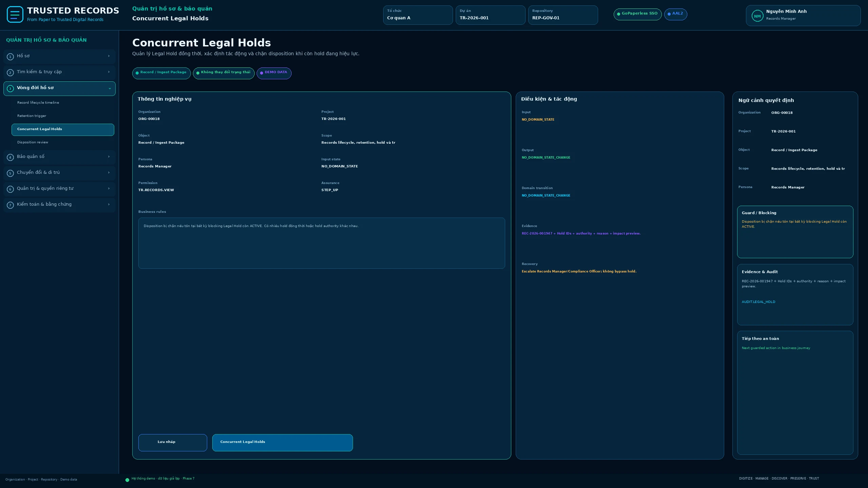The height and width of the screenshot is (488, 868).
Task: Click the Guard / Blocking card
Action: pyautogui.click(x=795, y=232)
